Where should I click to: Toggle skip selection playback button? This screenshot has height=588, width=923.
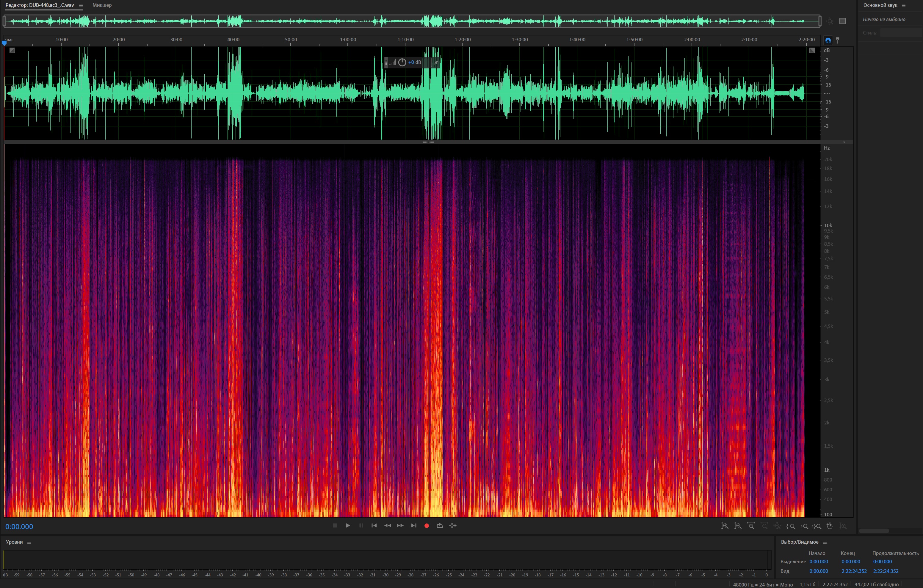pos(453,526)
